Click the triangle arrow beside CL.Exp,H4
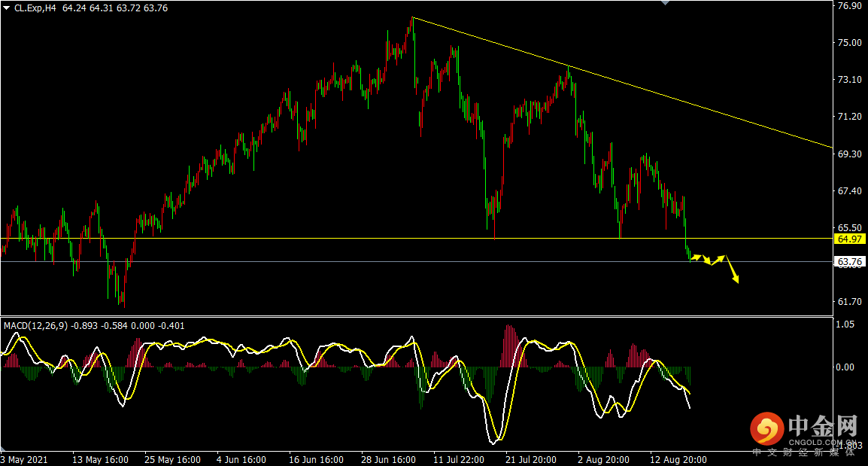 [7, 8]
